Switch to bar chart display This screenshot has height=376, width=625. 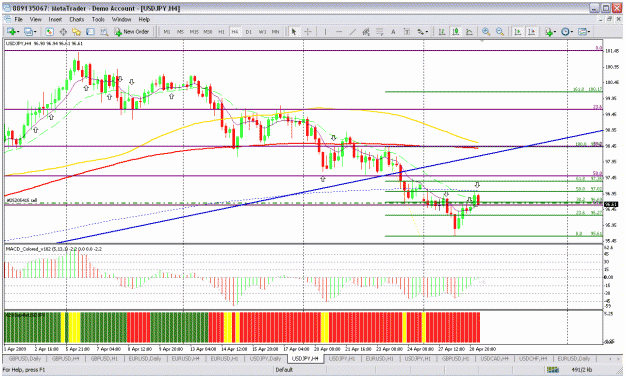442,31
